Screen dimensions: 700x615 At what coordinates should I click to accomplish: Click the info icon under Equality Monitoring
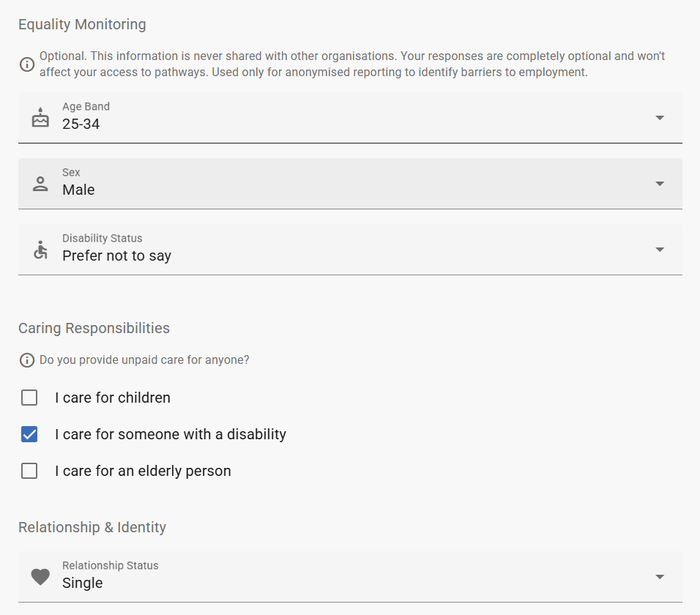(27, 64)
